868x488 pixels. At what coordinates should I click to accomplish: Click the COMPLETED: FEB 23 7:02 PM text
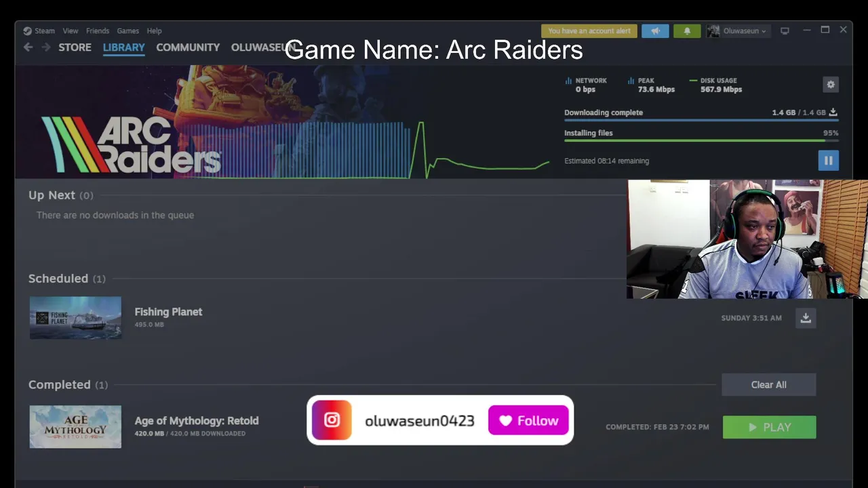(x=657, y=427)
